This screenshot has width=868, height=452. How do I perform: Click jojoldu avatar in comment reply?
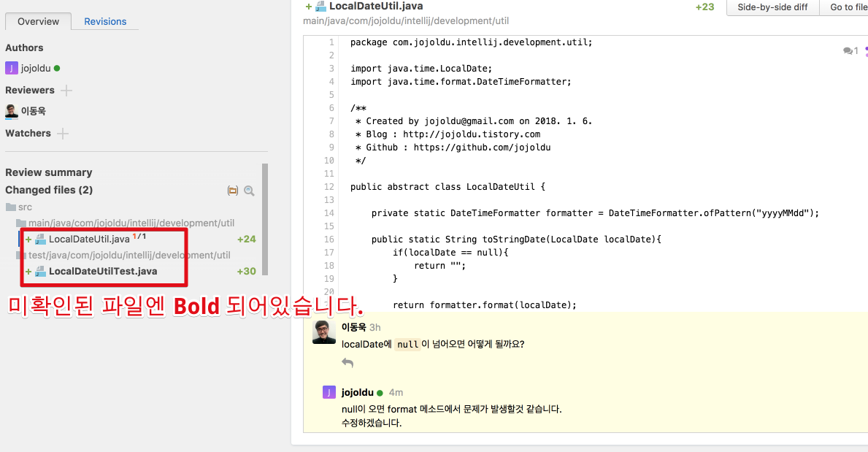tap(329, 393)
